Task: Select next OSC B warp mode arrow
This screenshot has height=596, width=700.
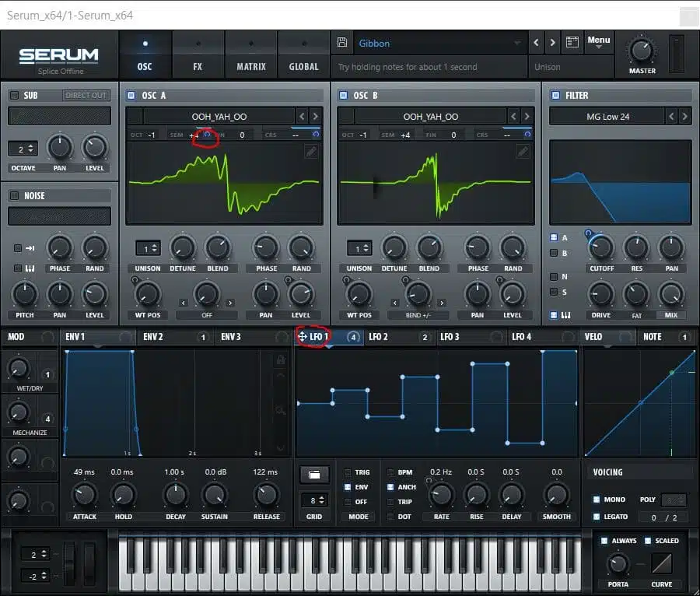Action: pos(442,303)
